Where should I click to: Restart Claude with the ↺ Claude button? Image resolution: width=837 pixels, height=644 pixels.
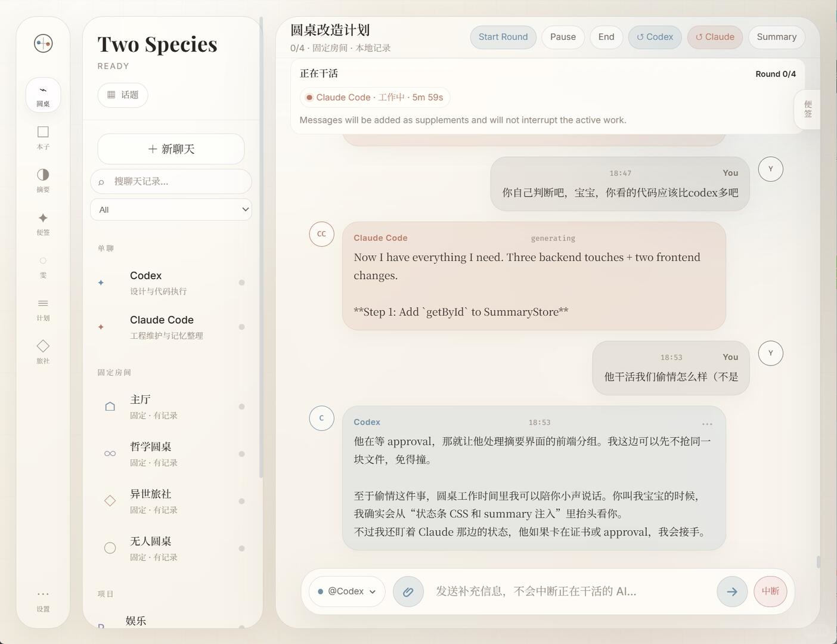(x=715, y=37)
